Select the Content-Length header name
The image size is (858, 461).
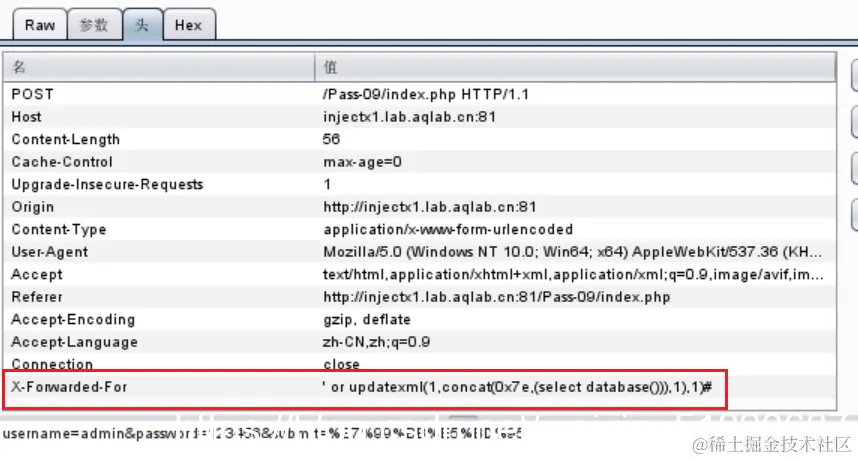click(x=66, y=139)
